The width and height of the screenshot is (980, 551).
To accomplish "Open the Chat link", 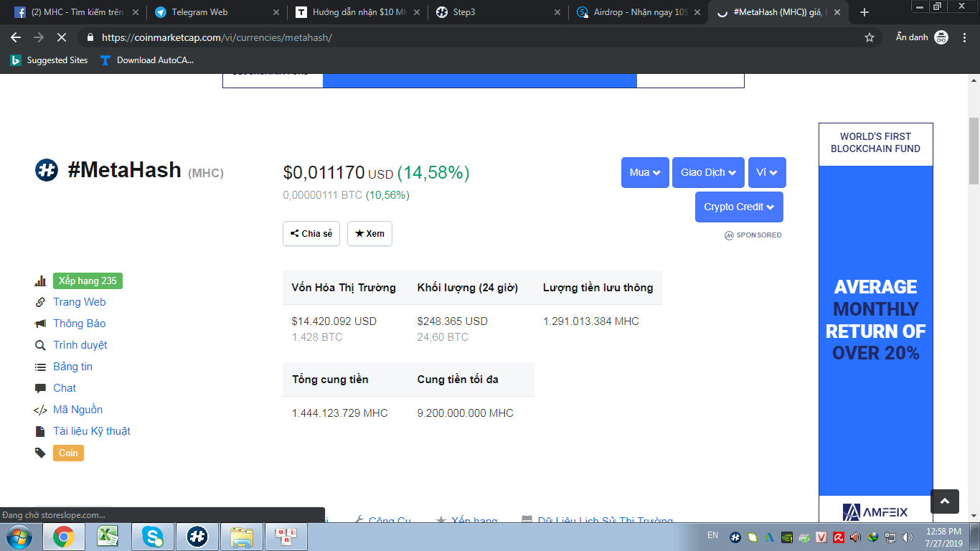I will click(65, 388).
